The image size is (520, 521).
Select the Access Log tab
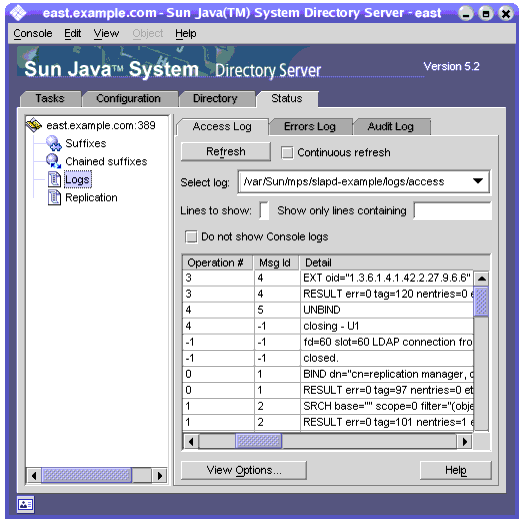pos(222,127)
